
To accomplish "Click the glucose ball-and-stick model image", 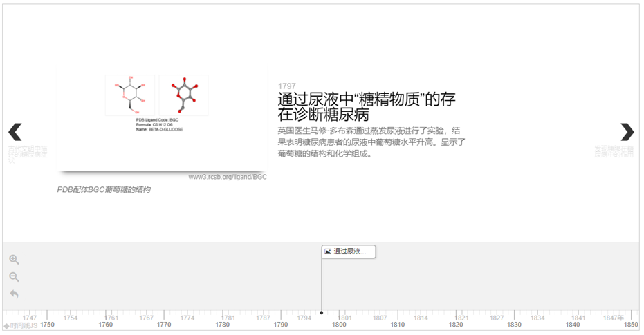I will [183, 95].
